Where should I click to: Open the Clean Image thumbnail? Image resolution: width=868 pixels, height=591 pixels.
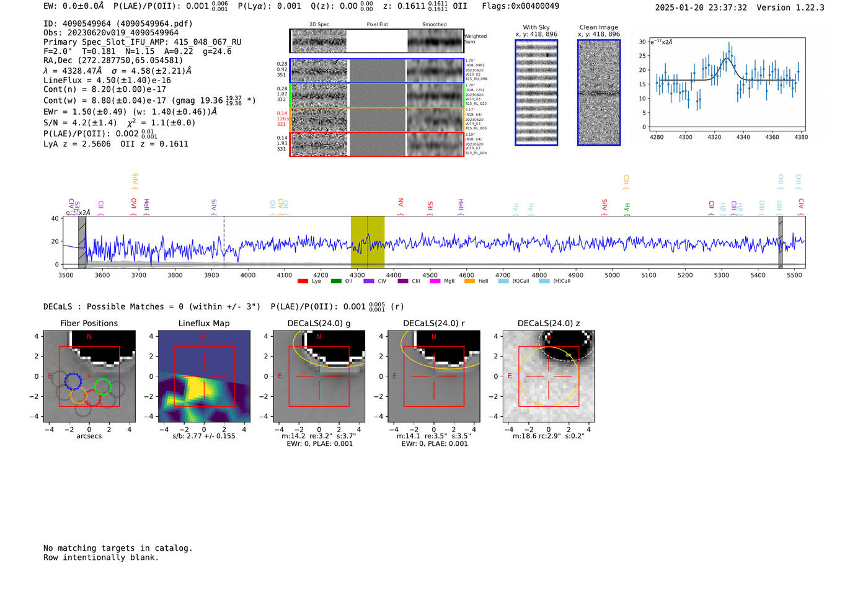[x=598, y=92]
